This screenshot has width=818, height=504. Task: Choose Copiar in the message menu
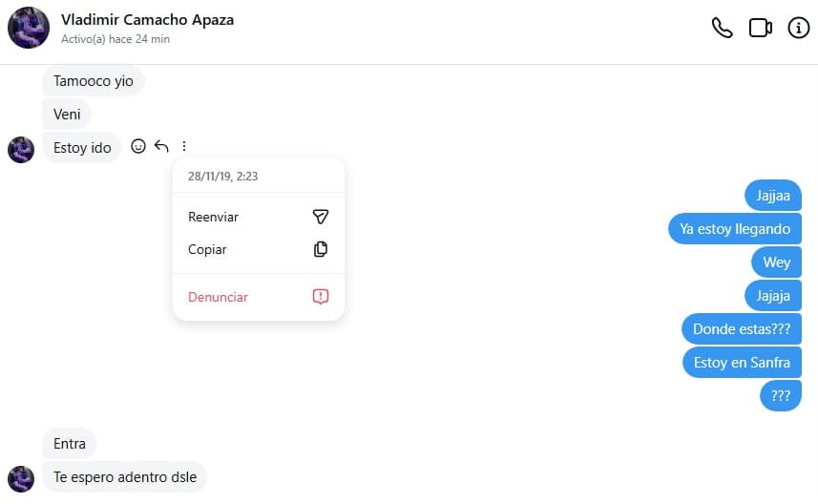[207, 249]
